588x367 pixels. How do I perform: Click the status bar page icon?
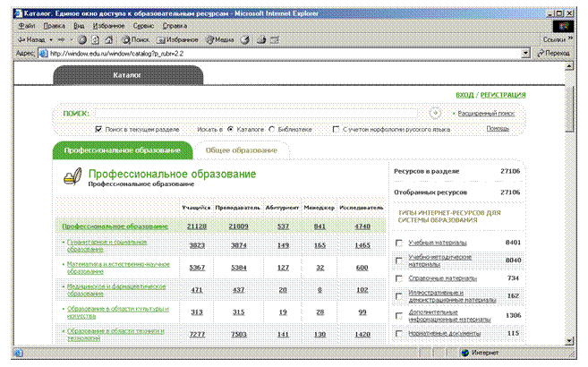click(x=19, y=353)
